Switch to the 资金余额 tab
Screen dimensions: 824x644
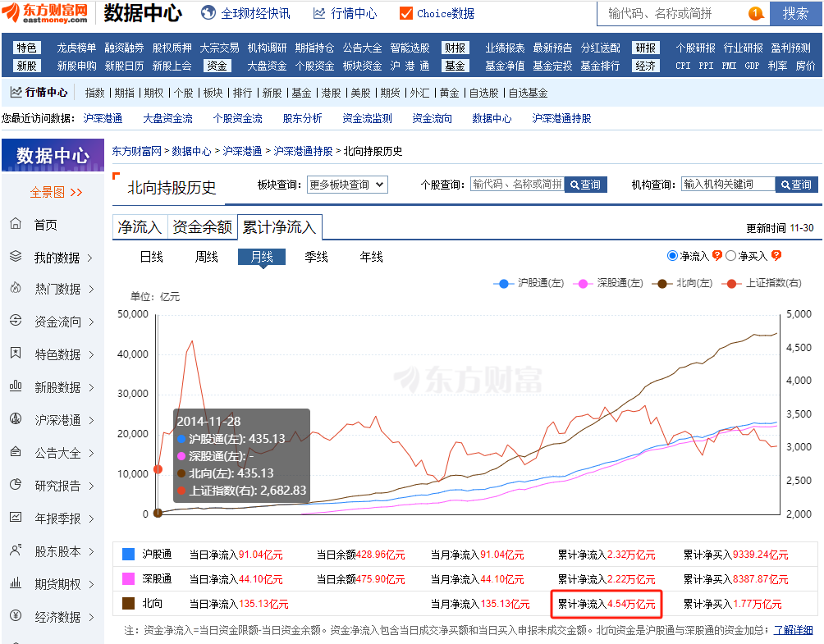[202, 227]
